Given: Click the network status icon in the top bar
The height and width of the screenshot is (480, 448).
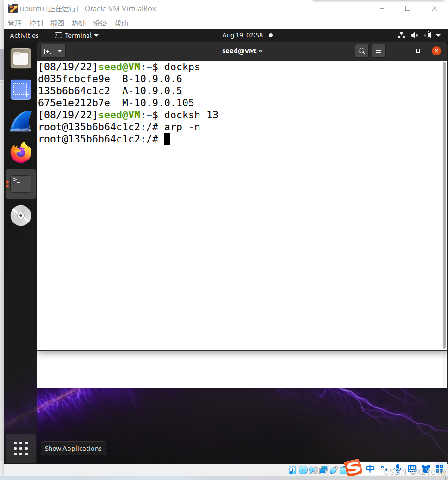Looking at the screenshot, I should point(401,35).
